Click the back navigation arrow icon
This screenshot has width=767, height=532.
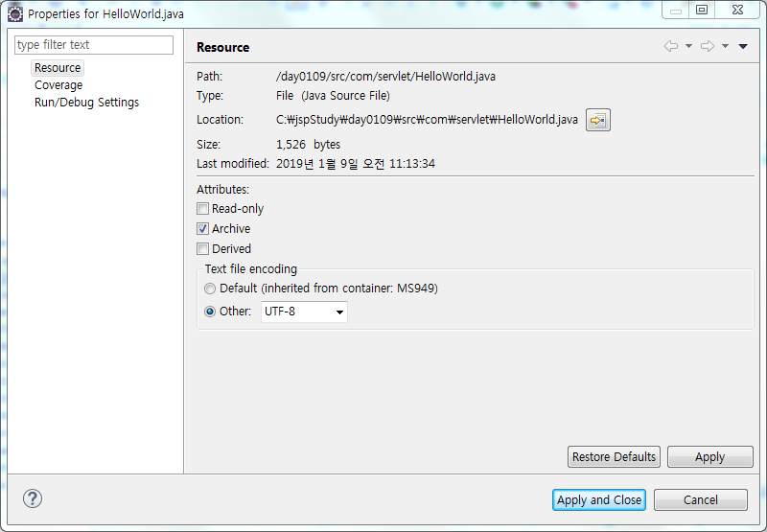coord(670,46)
